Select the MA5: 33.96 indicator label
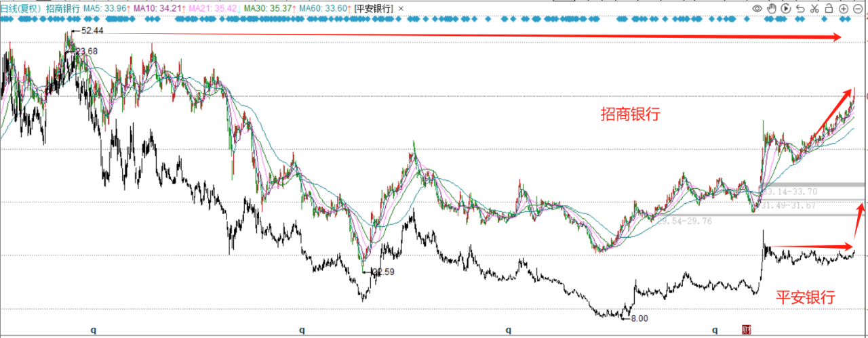 click(105, 9)
